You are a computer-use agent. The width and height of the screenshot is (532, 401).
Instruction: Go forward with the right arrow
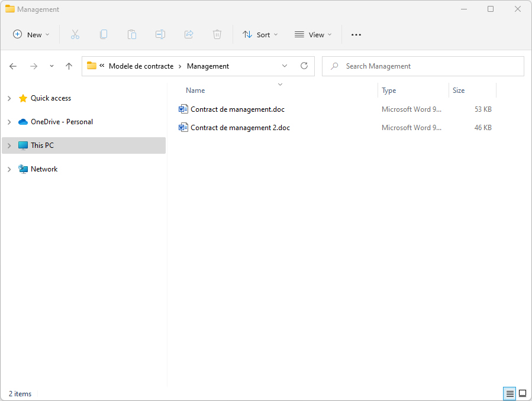click(34, 66)
